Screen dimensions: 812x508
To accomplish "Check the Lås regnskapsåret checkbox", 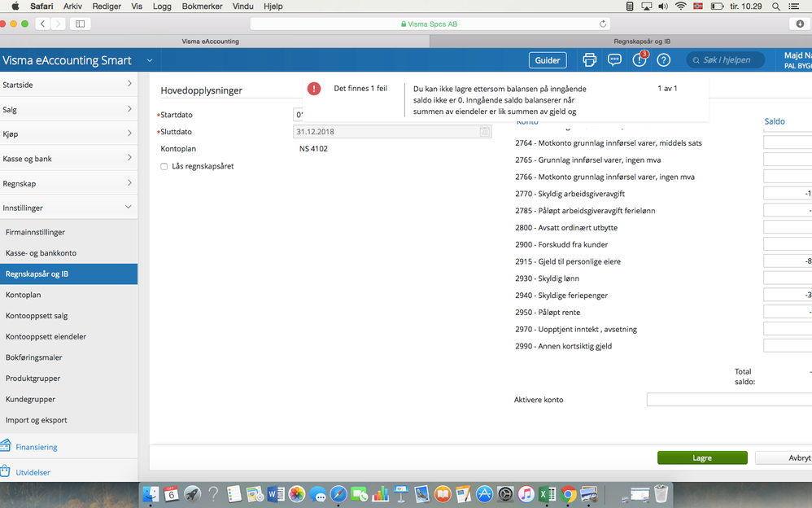I will [164, 166].
